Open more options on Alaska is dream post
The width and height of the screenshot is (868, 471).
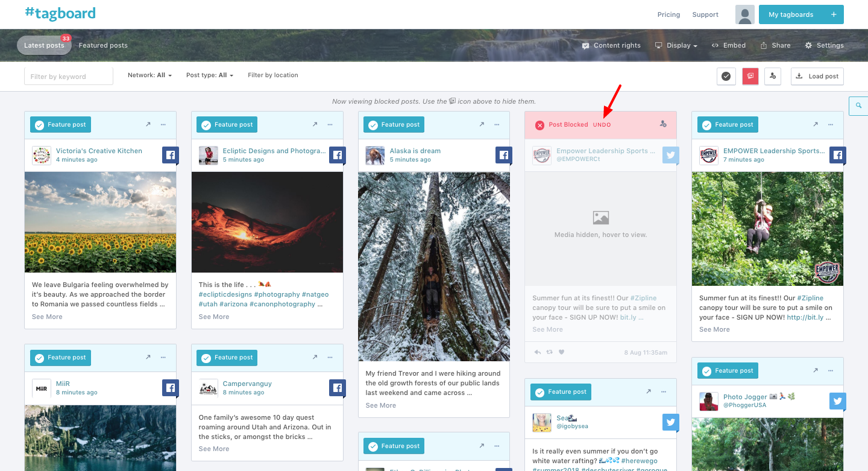497,125
